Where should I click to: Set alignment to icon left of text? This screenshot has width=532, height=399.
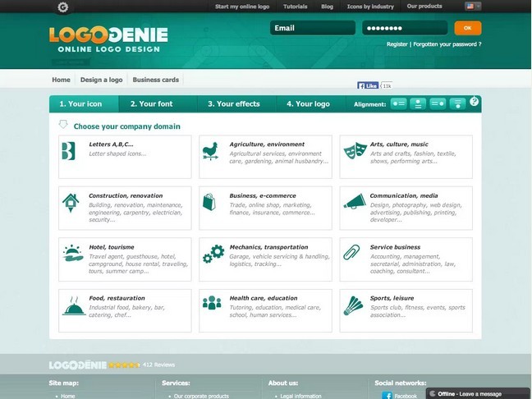click(398, 104)
